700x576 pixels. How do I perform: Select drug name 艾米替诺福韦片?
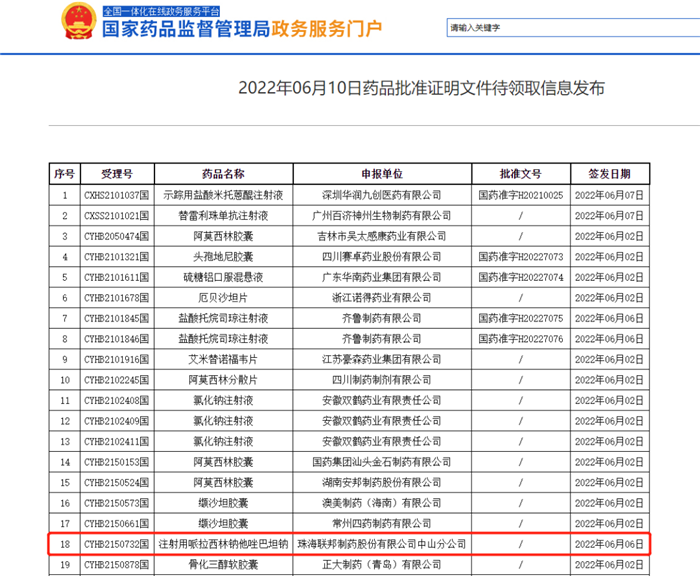[223, 359]
